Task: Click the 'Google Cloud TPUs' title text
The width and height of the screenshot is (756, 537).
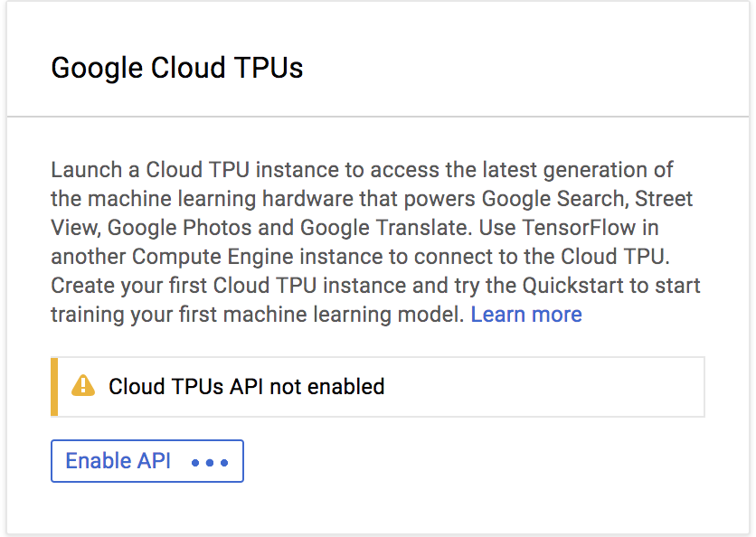Action: [x=176, y=68]
